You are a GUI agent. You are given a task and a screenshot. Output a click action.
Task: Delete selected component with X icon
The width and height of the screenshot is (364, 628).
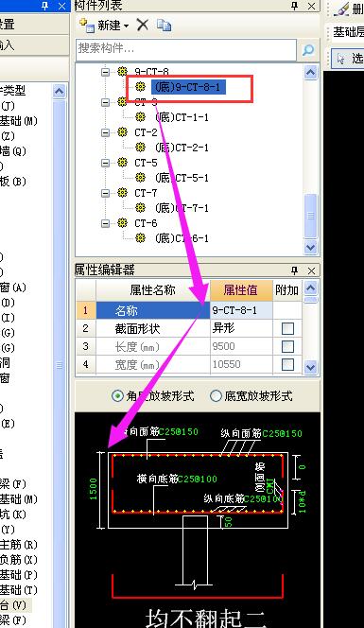click(x=143, y=25)
